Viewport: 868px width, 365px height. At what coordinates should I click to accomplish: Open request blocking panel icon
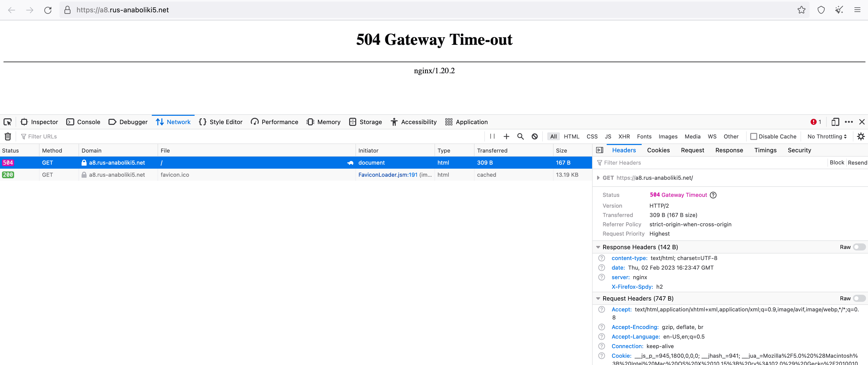click(x=534, y=136)
